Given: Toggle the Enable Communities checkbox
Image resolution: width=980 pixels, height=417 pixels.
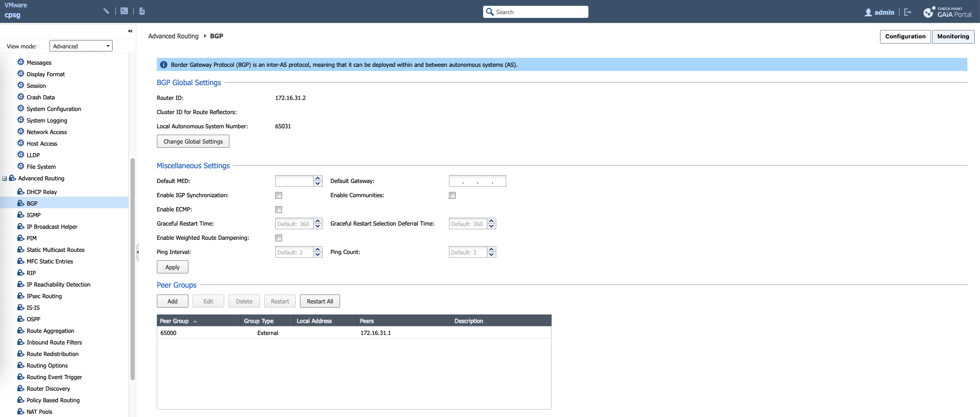Looking at the screenshot, I should coord(453,196).
